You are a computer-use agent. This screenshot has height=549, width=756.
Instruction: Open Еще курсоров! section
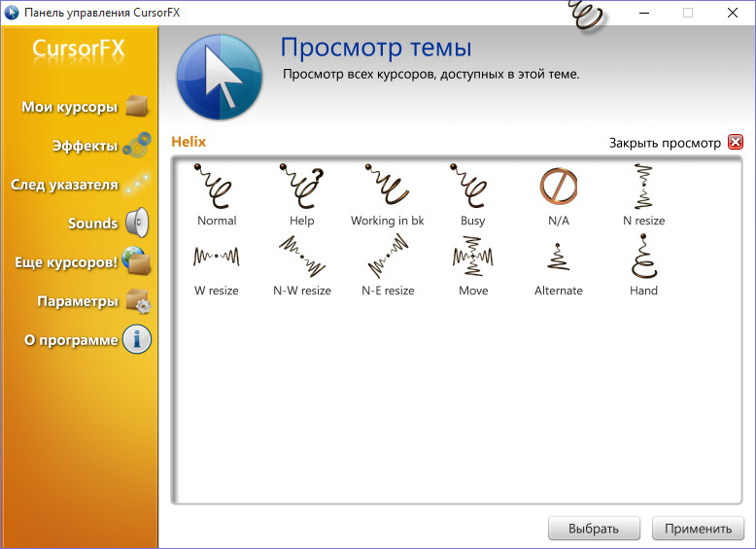[x=66, y=262]
